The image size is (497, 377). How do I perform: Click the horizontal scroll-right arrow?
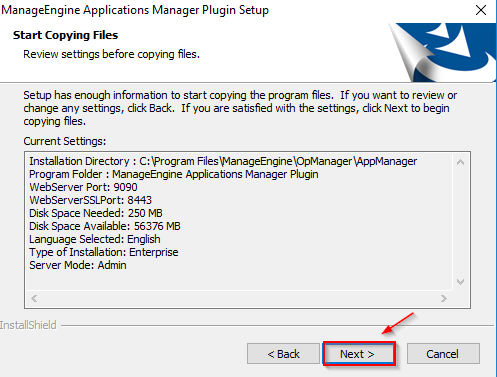(x=443, y=298)
